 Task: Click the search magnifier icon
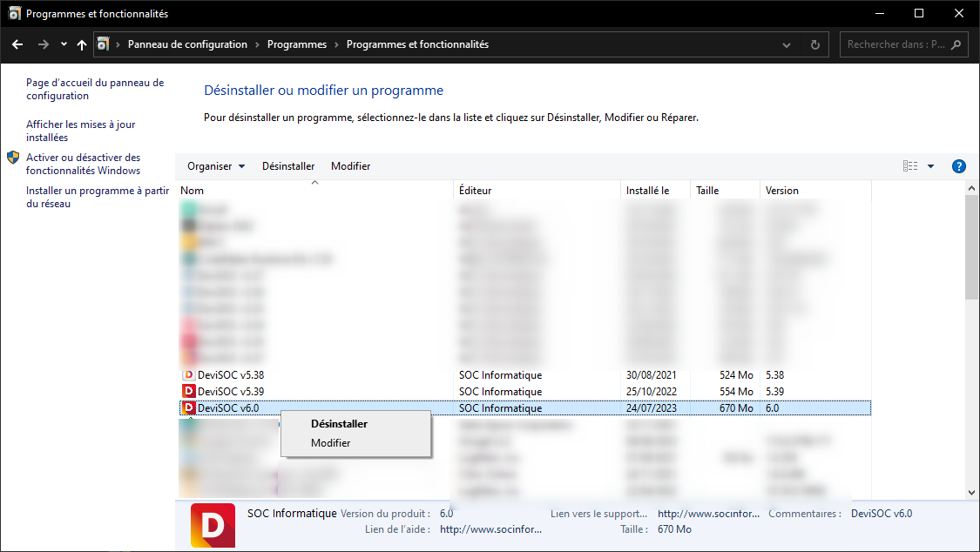pos(956,44)
